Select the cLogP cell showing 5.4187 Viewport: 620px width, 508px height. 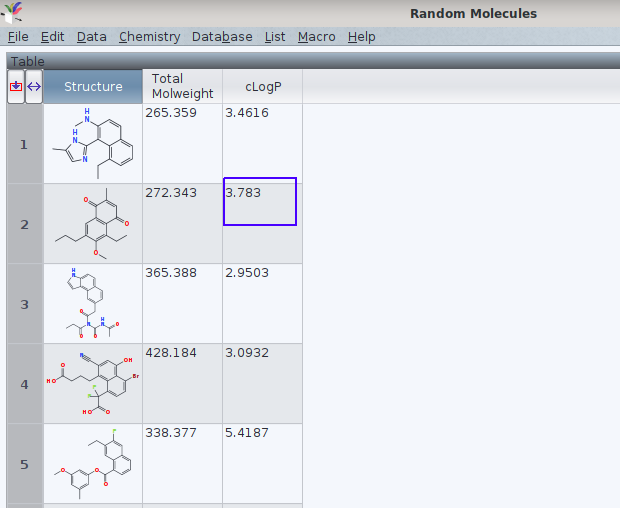262,463
